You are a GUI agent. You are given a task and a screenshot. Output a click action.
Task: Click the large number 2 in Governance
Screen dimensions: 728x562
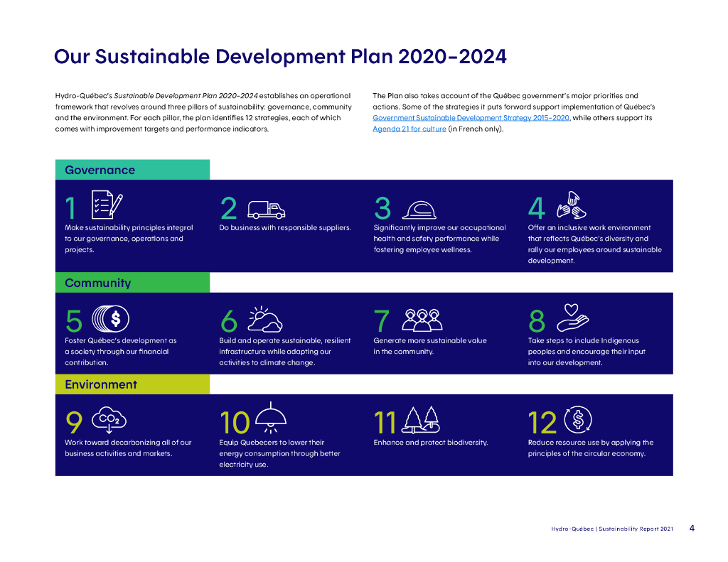pyautogui.click(x=229, y=208)
